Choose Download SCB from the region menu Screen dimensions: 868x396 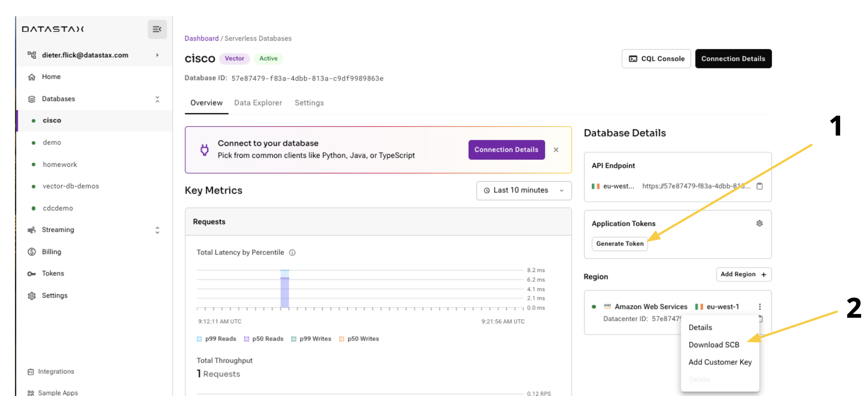pyautogui.click(x=714, y=345)
